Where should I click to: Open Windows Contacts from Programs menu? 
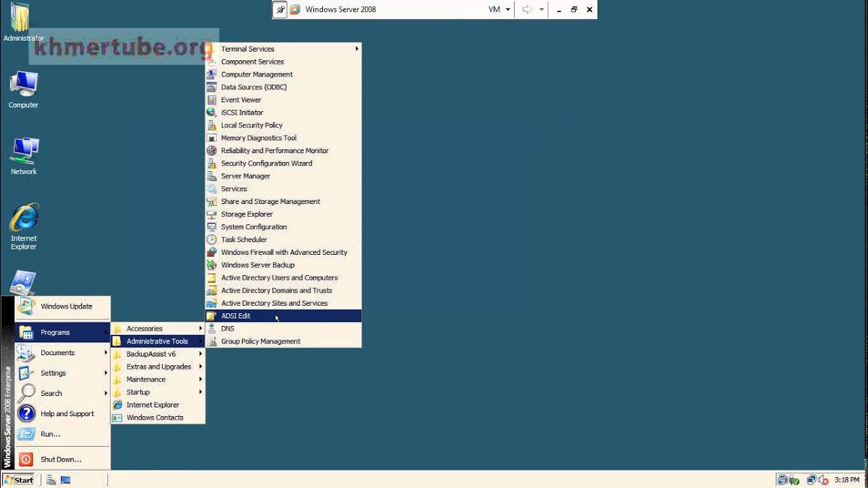pyautogui.click(x=158, y=418)
